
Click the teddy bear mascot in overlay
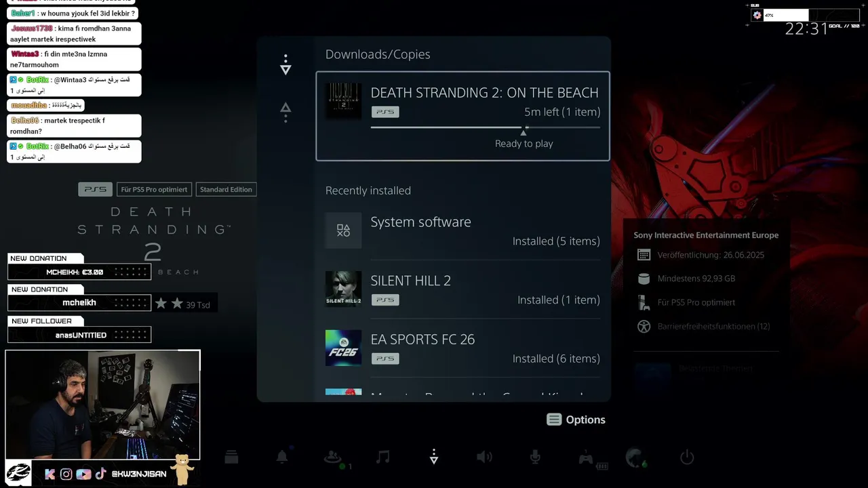pyautogui.click(x=182, y=469)
